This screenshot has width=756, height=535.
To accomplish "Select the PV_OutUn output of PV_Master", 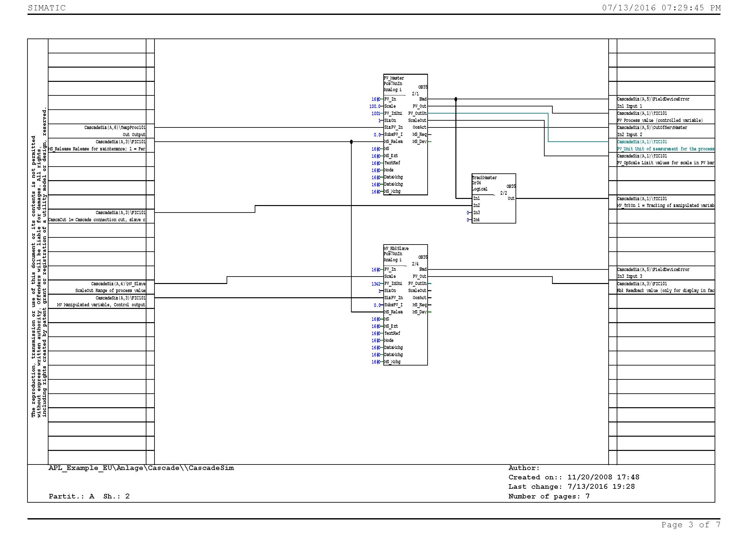I will (417, 113).
